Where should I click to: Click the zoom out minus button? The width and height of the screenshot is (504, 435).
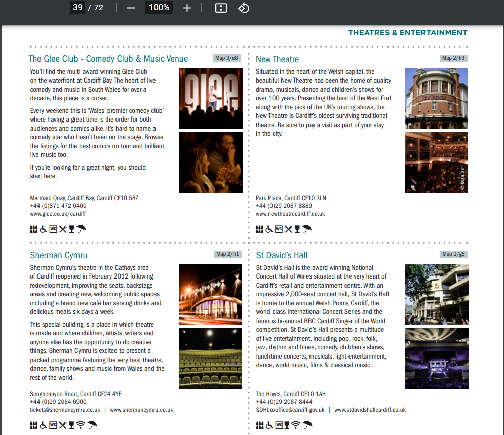[131, 8]
